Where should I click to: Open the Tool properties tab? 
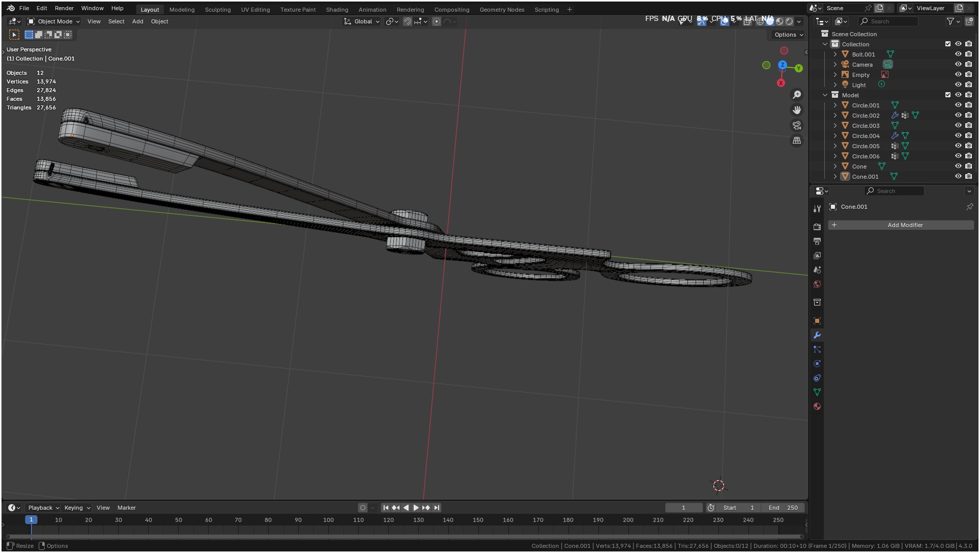pos(817,209)
